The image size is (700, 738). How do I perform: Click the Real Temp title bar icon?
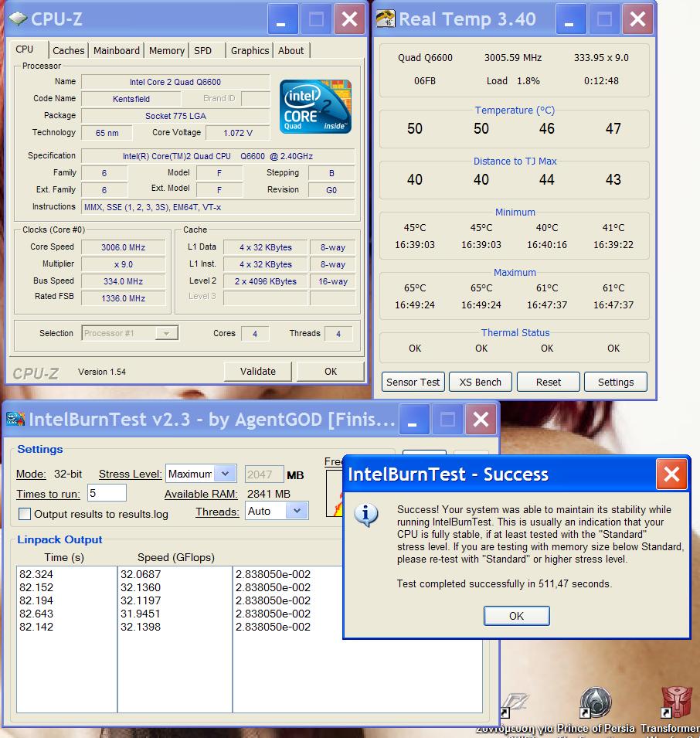coord(386,19)
